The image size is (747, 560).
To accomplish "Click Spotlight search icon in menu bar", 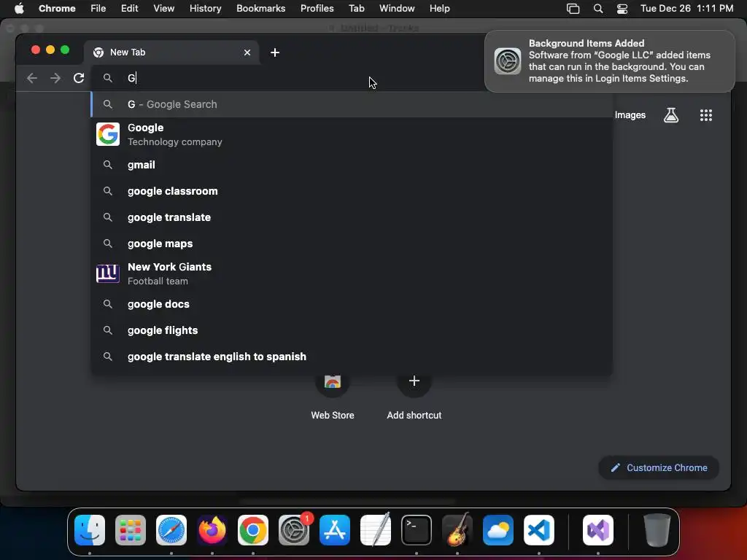I will point(598,9).
